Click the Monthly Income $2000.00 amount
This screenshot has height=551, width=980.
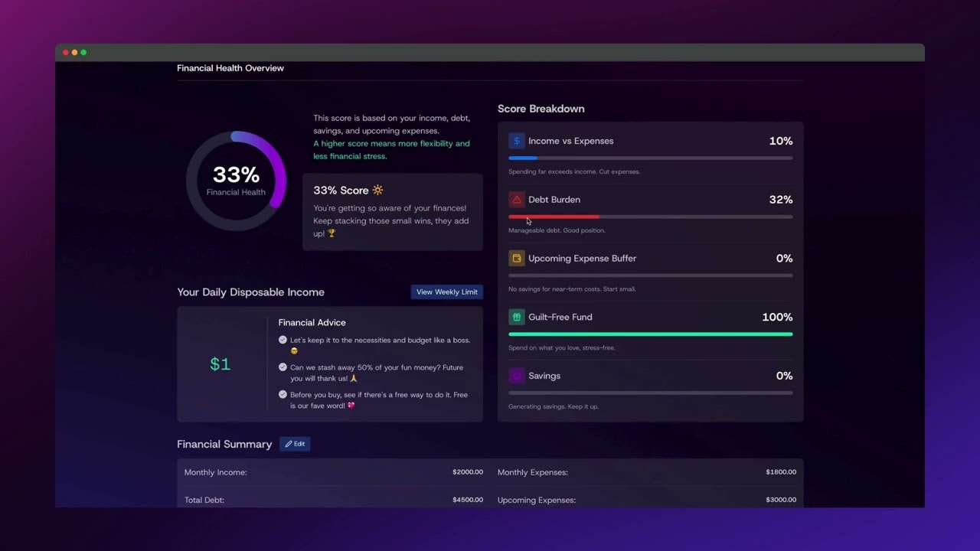[x=468, y=472]
